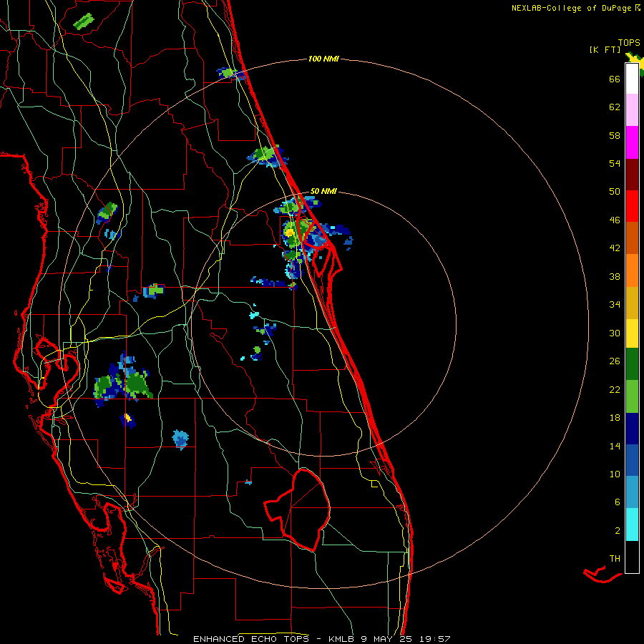The height and width of the screenshot is (644, 644).
Task: Select the black TH swatch at scale bottom
Action: click(632, 557)
